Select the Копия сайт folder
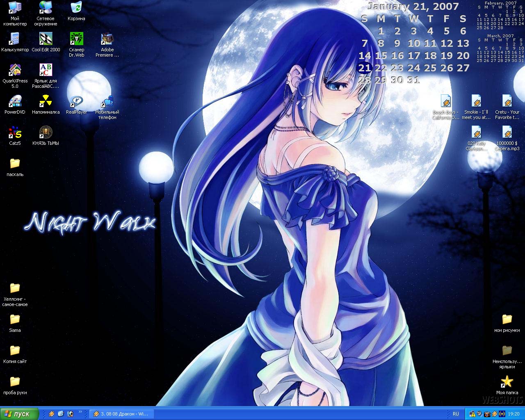 (x=15, y=354)
